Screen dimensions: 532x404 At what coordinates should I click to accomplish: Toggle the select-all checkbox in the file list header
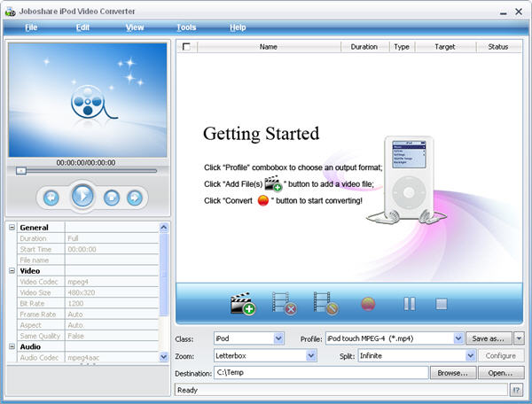pos(186,46)
